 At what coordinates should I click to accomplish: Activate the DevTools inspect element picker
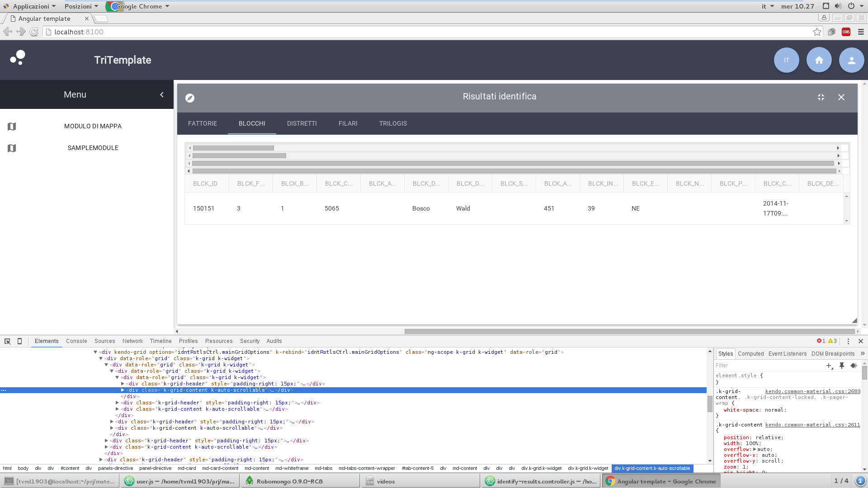coord(8,341)
